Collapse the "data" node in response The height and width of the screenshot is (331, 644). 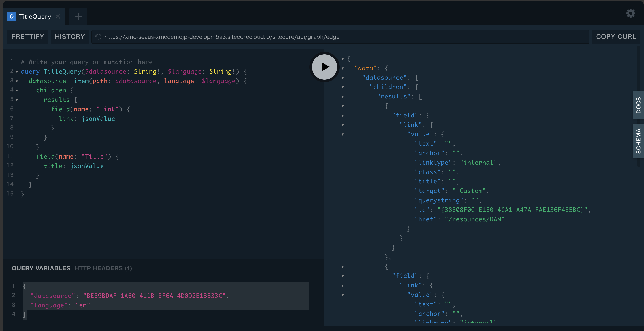[x=343, y=69]
